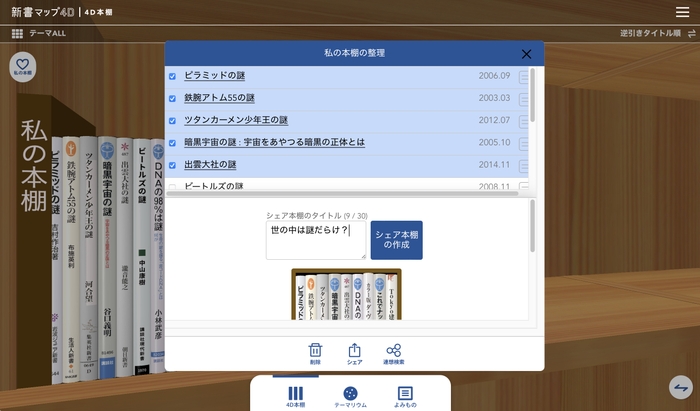
Task: Click the delete trash icon
Action: (x=315, y=353)
